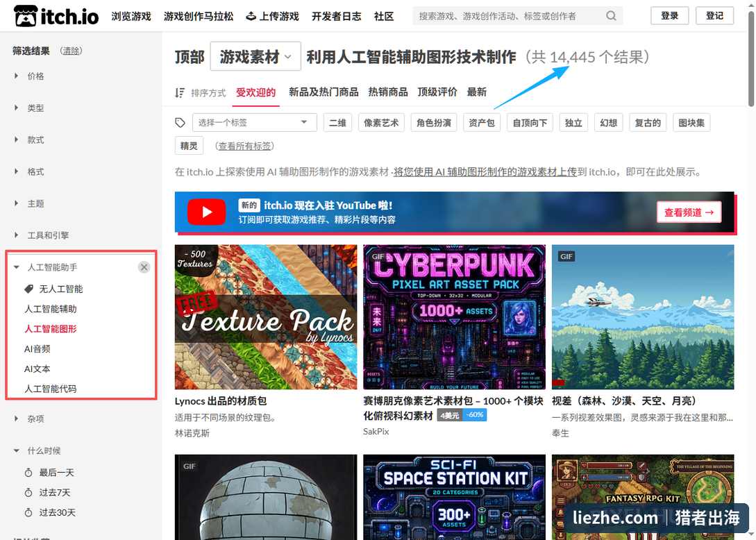Select the 顶级评价 sort tab
The height and width of the screenshot is (540, 756).
[x=437, y=92]
